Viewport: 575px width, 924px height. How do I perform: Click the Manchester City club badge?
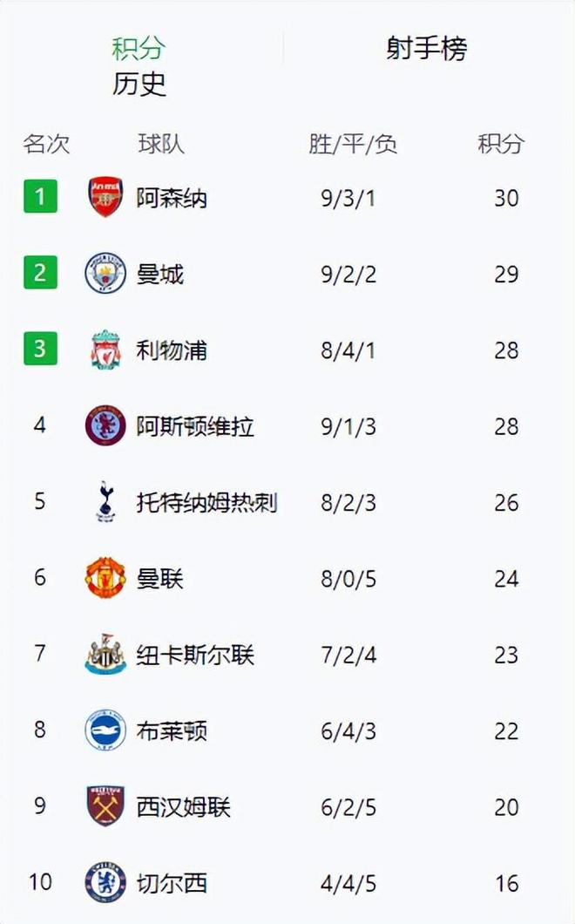click(x=105, y=274)
